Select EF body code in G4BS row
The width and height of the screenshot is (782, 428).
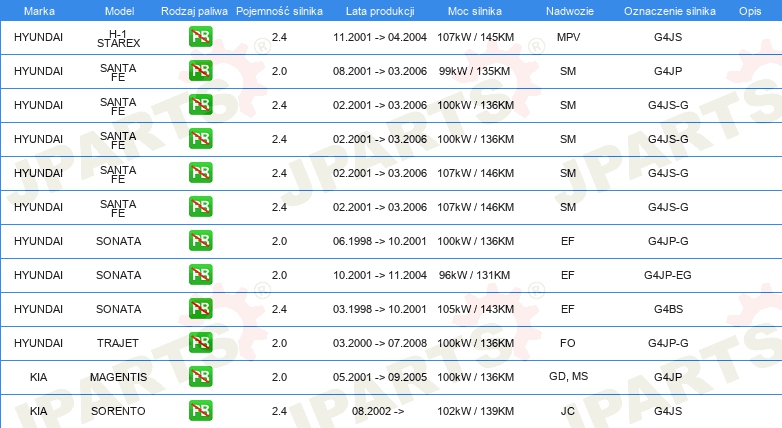(568, 309)
